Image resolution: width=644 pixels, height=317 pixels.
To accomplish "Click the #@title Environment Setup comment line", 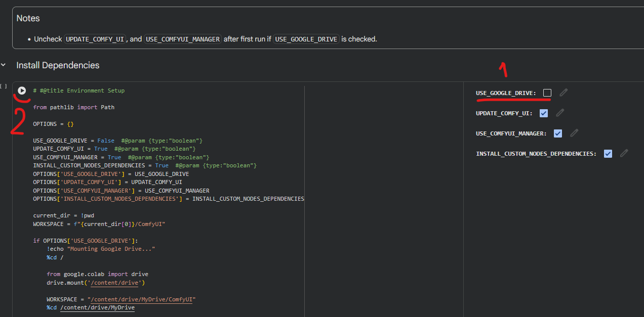I will 78,90.
